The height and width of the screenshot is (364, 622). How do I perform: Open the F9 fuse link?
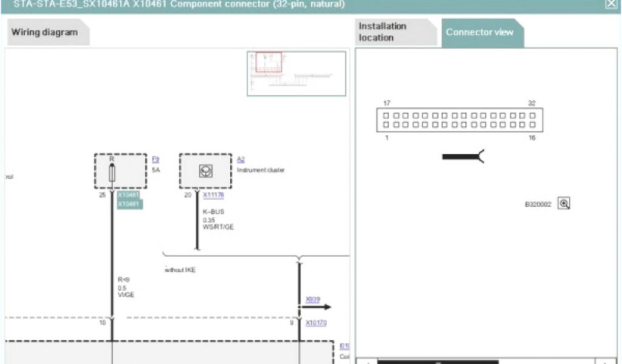pyautogui.click(x=155, y=159)
